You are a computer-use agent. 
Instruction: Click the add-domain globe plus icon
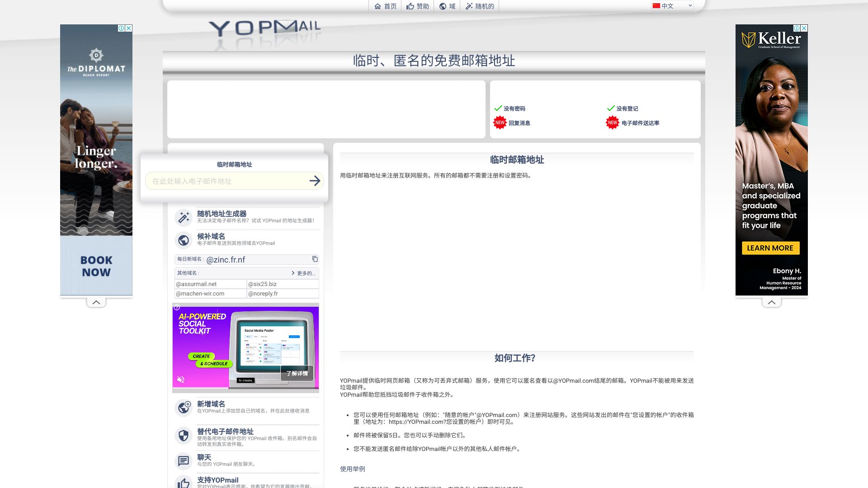[x=184, y=408]
